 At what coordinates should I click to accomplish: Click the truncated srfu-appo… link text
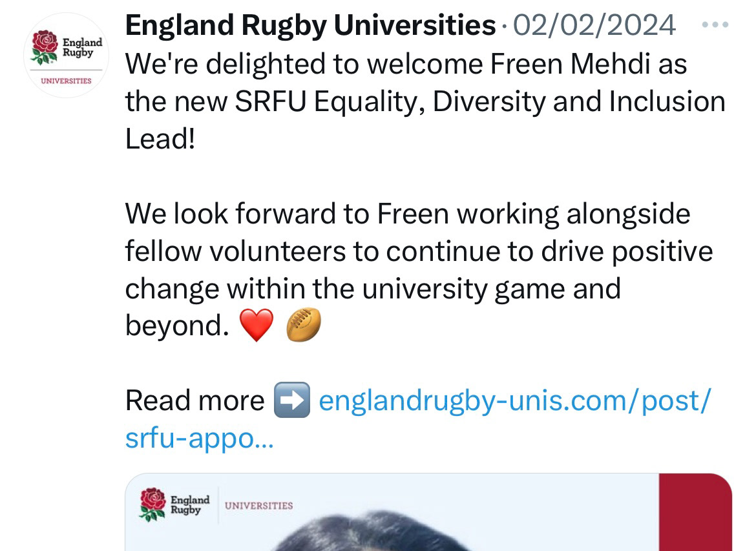[x=199, y=438]
